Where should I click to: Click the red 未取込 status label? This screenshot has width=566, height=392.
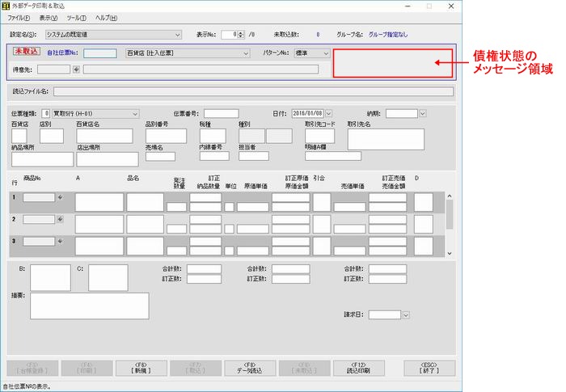(x=27, y=51)
